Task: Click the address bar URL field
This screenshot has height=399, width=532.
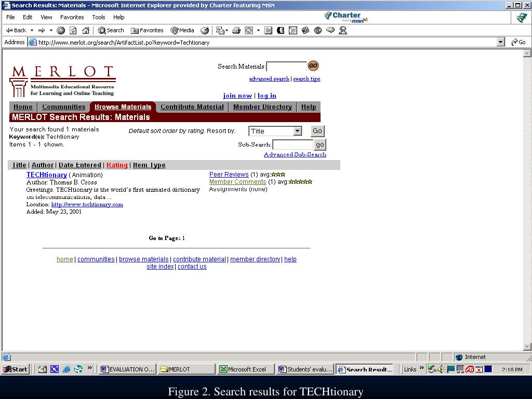Action: pos(263,43)
